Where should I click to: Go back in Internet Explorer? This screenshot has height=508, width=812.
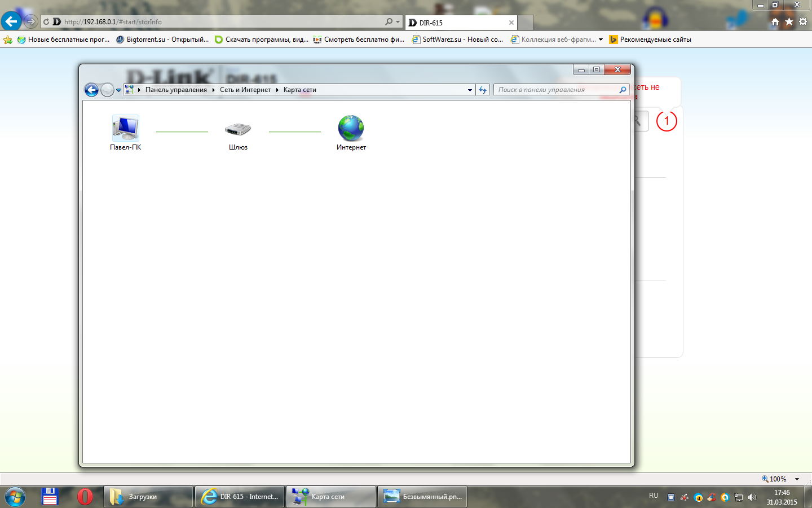pos(11,21)
